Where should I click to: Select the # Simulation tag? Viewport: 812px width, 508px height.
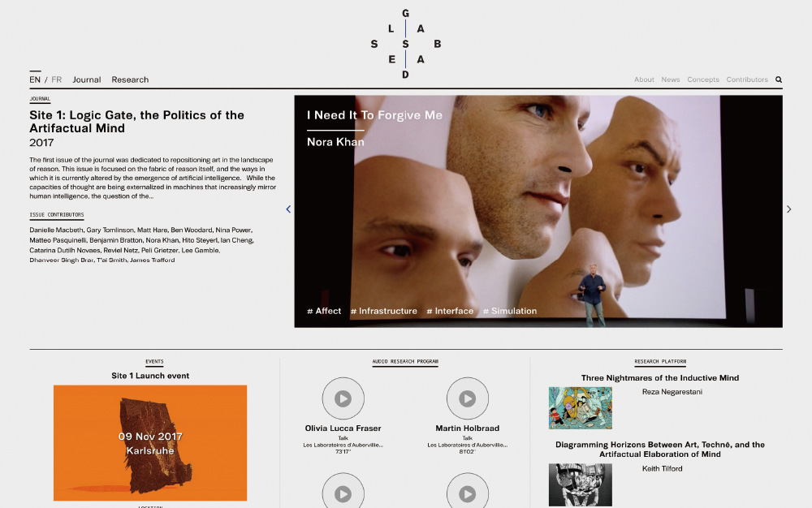[x=510, y=311]
